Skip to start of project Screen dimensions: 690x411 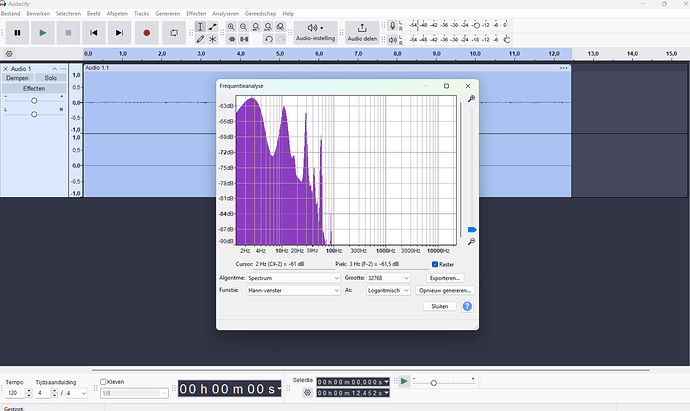(x=94, y=33)
